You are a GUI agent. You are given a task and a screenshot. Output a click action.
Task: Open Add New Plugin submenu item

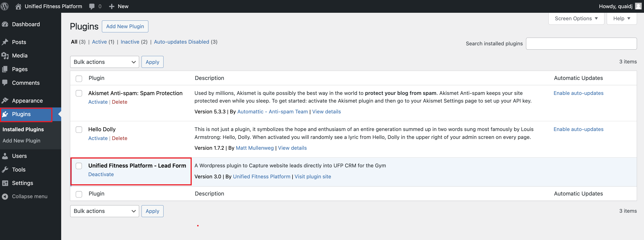pyautogui.click(x=21, y=140)
